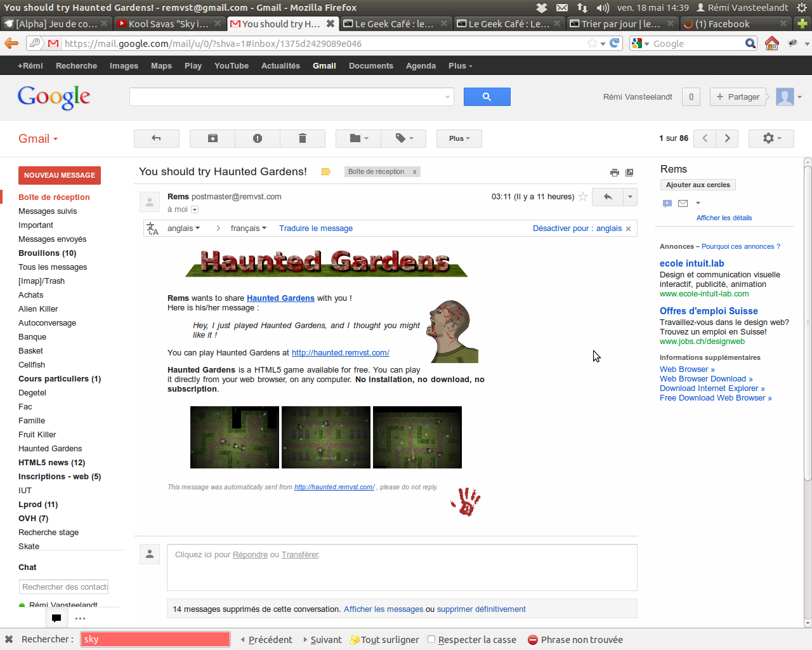Delete the message using the trash icon

pos(303,138)
